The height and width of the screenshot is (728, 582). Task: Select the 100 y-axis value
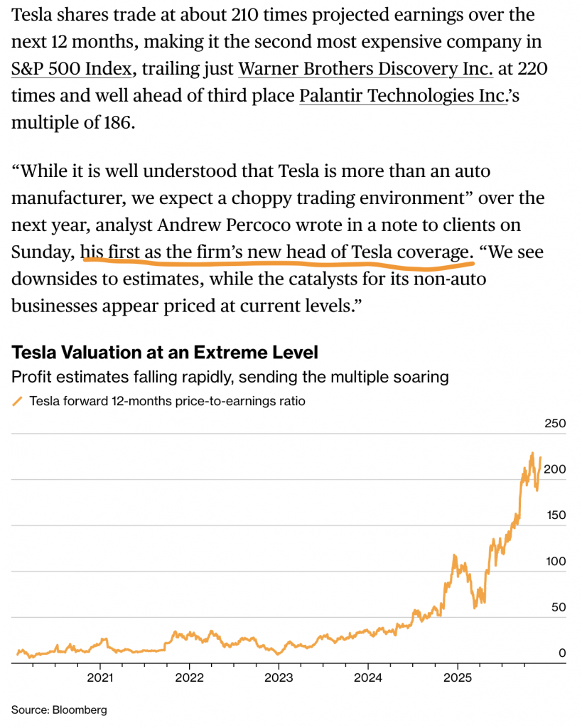pos(555,562)
